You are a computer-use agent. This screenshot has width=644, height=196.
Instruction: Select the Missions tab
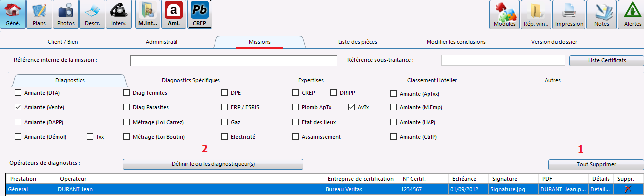(259, 42)
